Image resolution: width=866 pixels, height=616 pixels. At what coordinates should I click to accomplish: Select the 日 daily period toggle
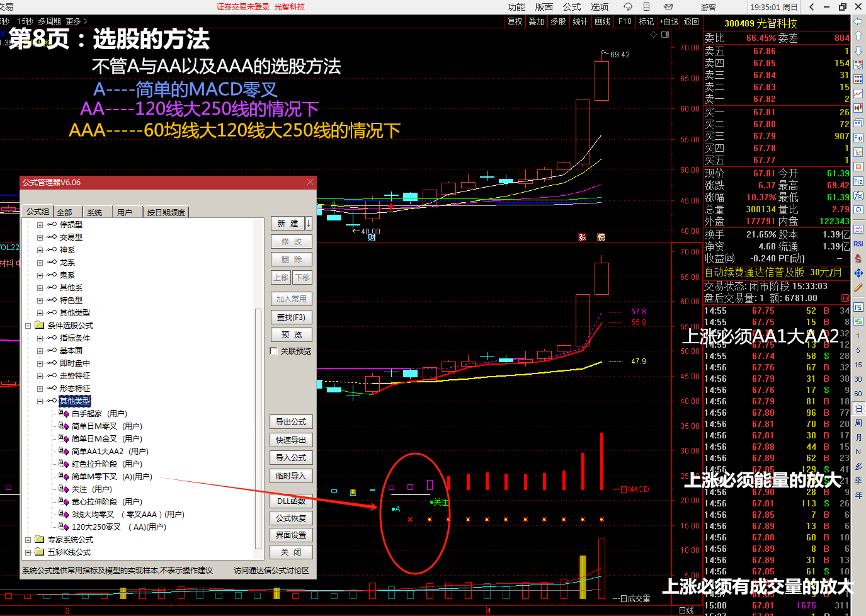[x=858, y=409]
